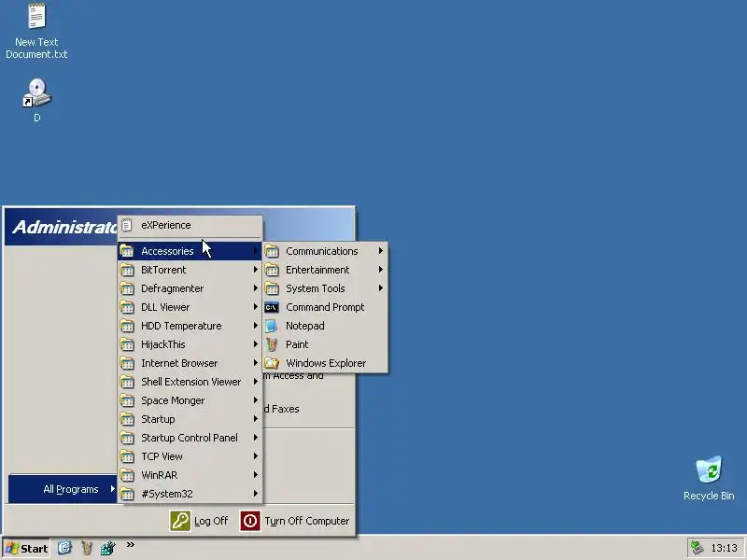The width and height of the screenshot is (747, 560).
Task: Click All Programs in Start menu
Action: point(63,489)
